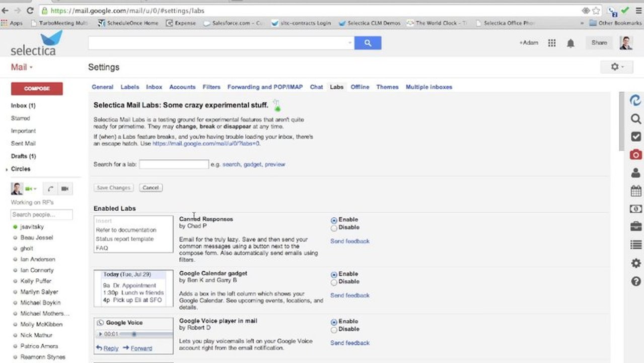Open the account profile photo at top right
644x363 pixels.
(626, 43)
